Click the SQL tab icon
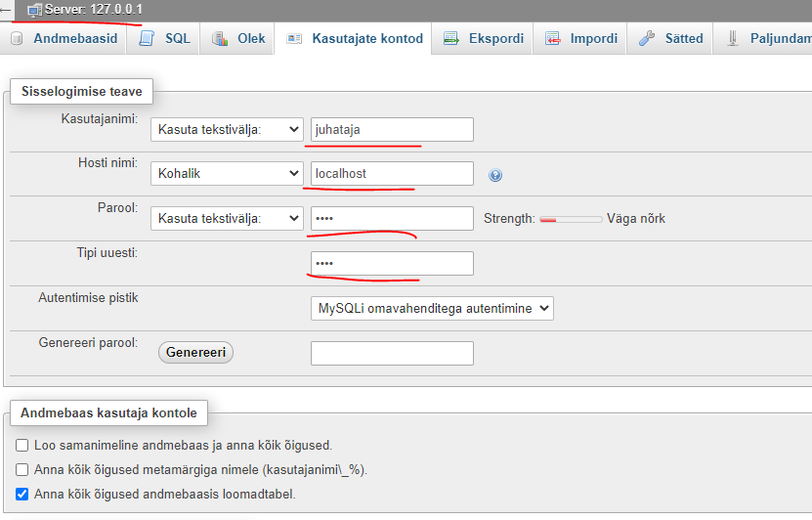The width and height of the screenshot is (812, 520). tap(148, 39)
